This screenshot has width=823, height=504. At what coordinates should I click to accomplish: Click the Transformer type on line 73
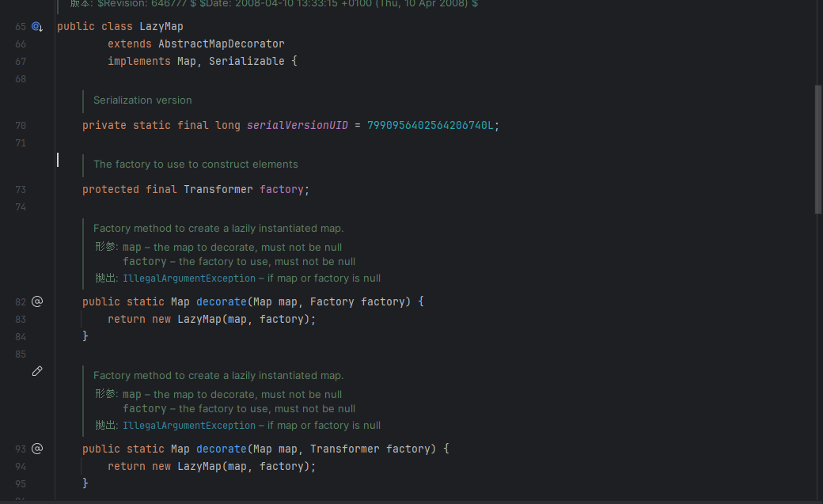(218, 190)
